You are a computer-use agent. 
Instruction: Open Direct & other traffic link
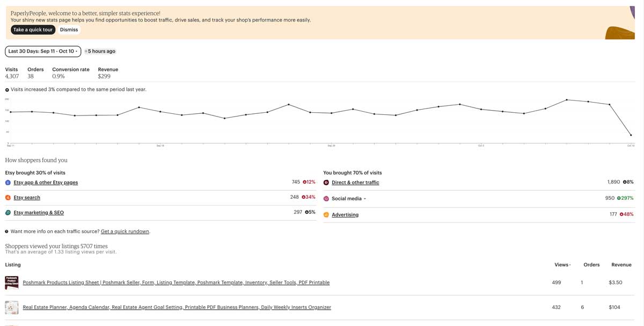(355, 183)
